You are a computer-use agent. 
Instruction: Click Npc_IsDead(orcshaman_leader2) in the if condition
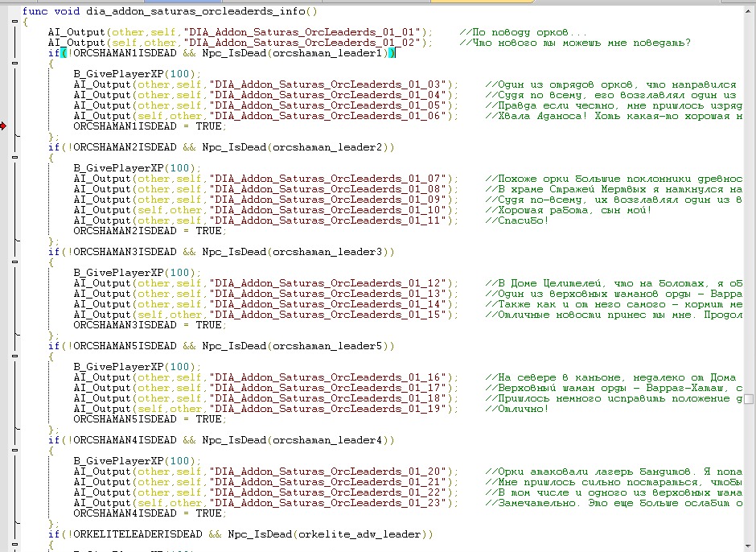pyautogui.click(x=295, y=147)
